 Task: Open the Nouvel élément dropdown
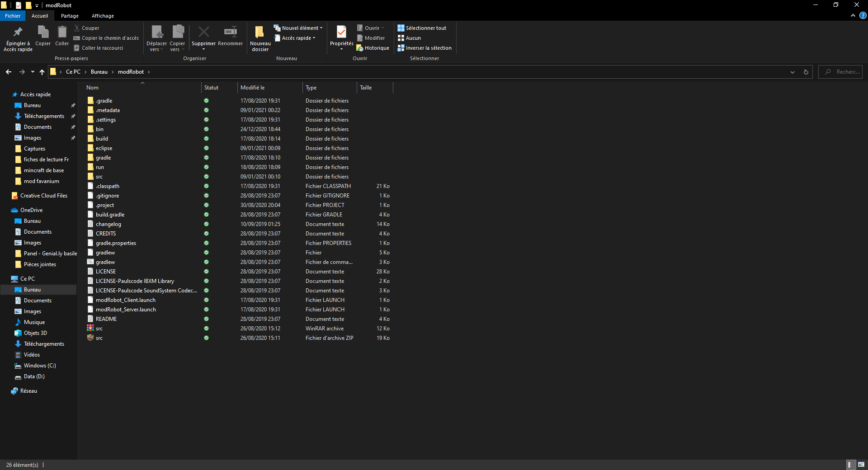[299, 28]
